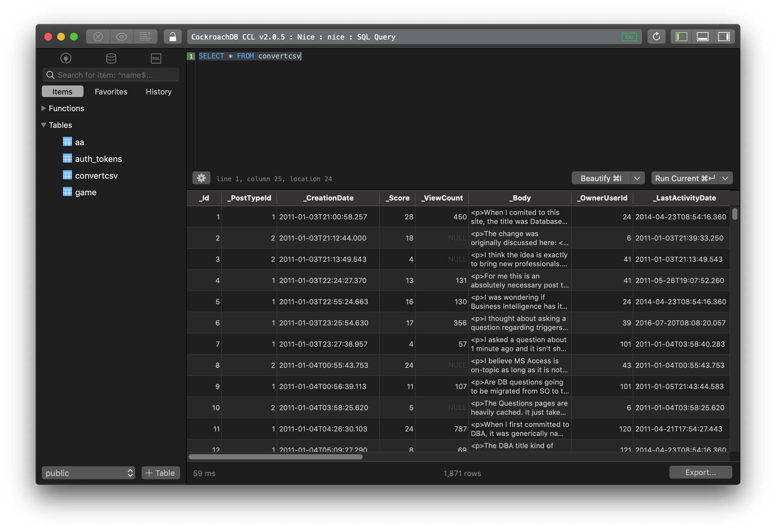776x532 pixels.
Task: Click the 59 ms status text
Action: click(204, 473)
